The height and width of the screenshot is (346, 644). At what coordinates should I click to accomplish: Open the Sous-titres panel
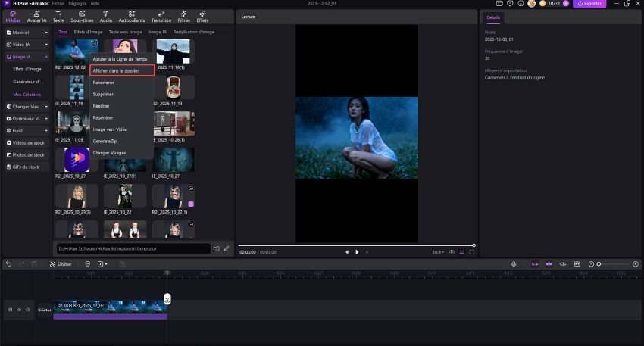point(81,17)
